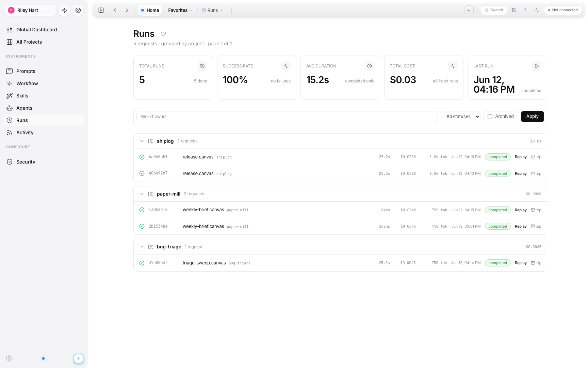
Task: Go forward with the right arrow
Action: 127,10
